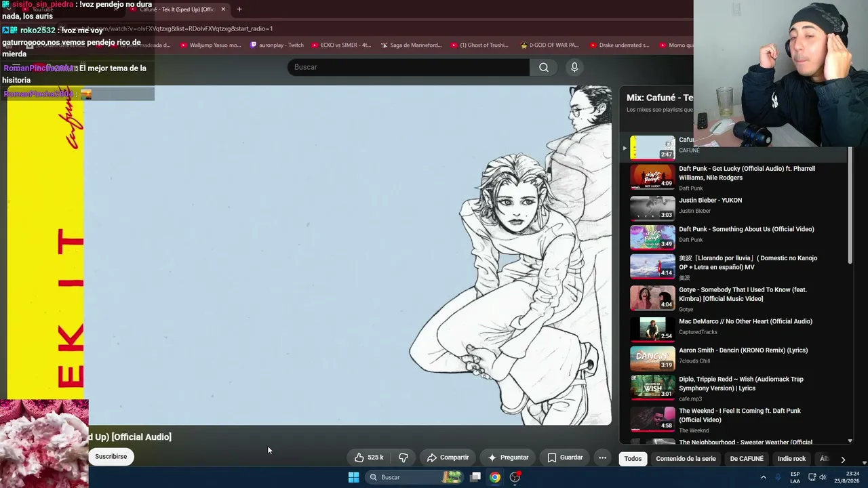Activate voice search microphone icon
The image size is (868, 488).
tap(574, 67)
